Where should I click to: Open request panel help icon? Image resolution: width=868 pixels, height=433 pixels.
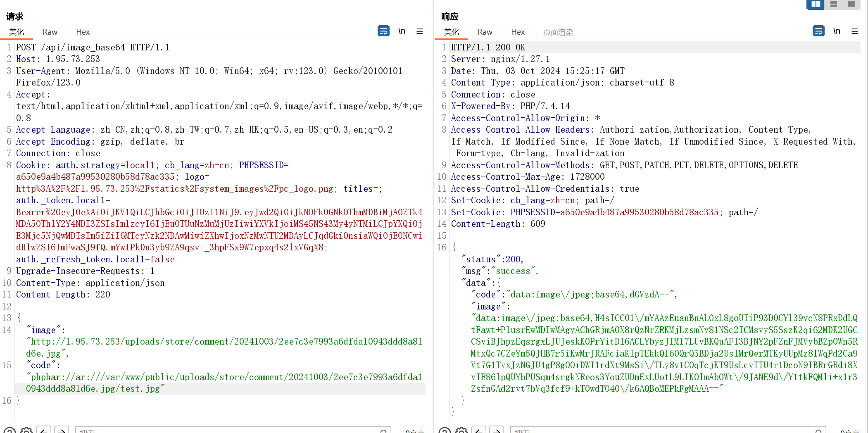click(10, 431)
